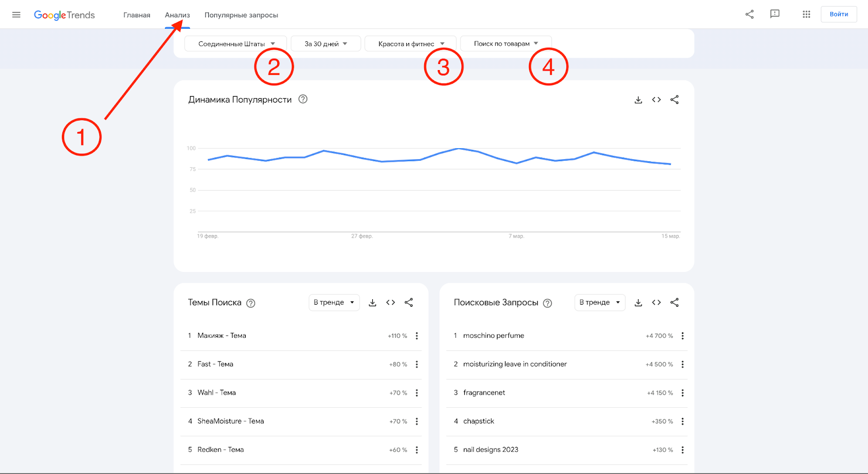Image resolution: width=868 pixels, height=474 pixels.
Task: Select the Анализ tab
Action: (177, 15)
